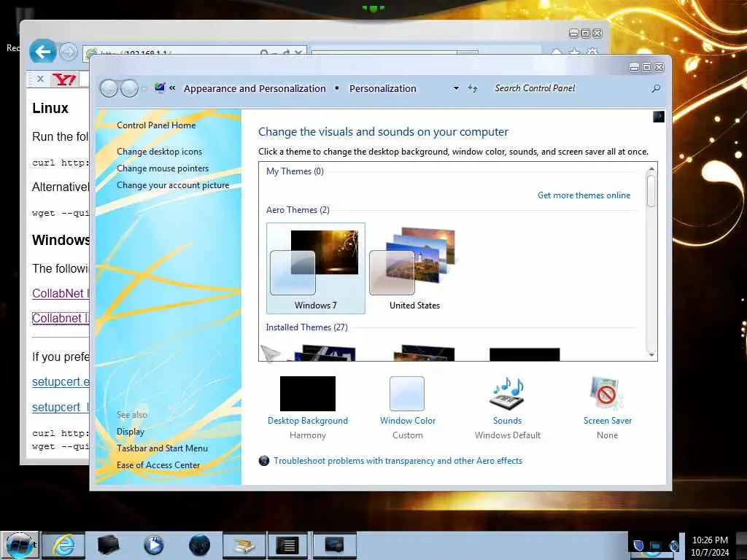Open Ease of Access Center link
Viewport: 747px width, 560px height.
point(158,464)
